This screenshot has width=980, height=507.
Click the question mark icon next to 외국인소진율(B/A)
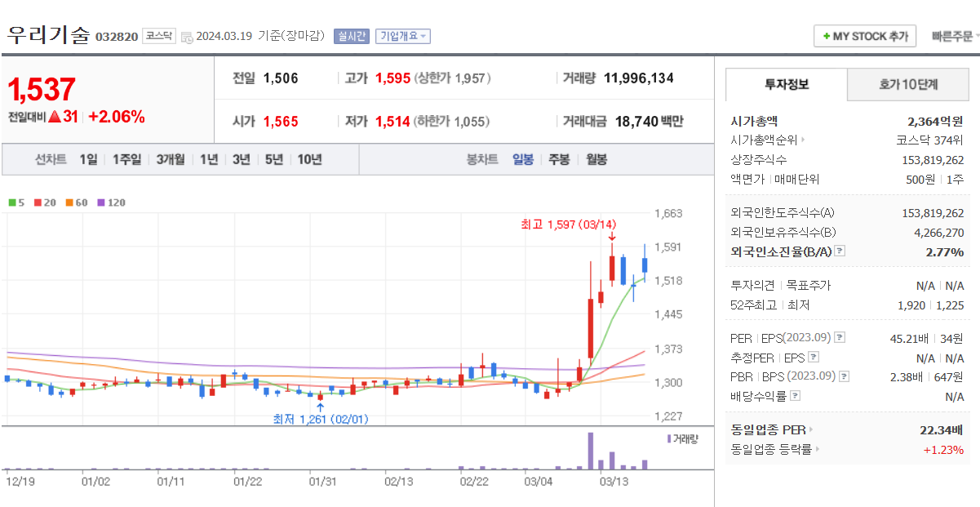coord(840,251)
